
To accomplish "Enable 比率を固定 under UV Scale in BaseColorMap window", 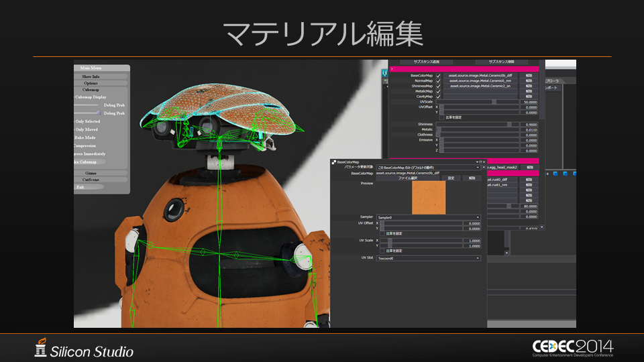I will (382, 251).
